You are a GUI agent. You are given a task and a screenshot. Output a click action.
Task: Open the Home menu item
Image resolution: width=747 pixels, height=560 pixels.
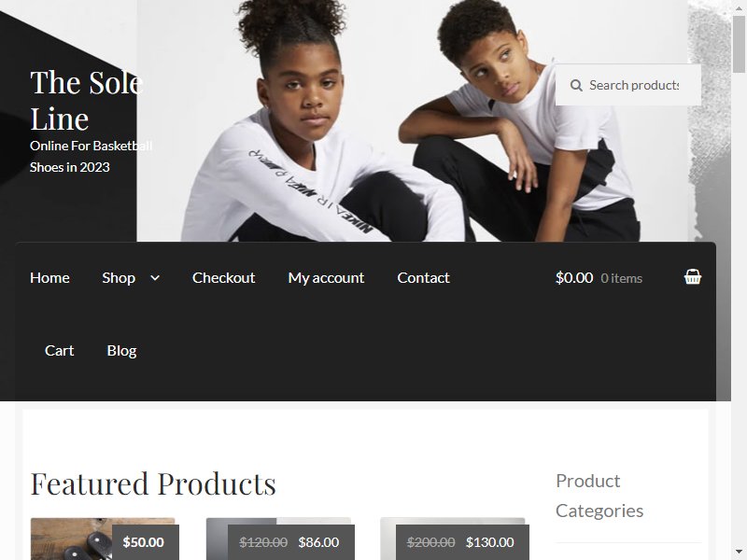(x=49, y=277)
